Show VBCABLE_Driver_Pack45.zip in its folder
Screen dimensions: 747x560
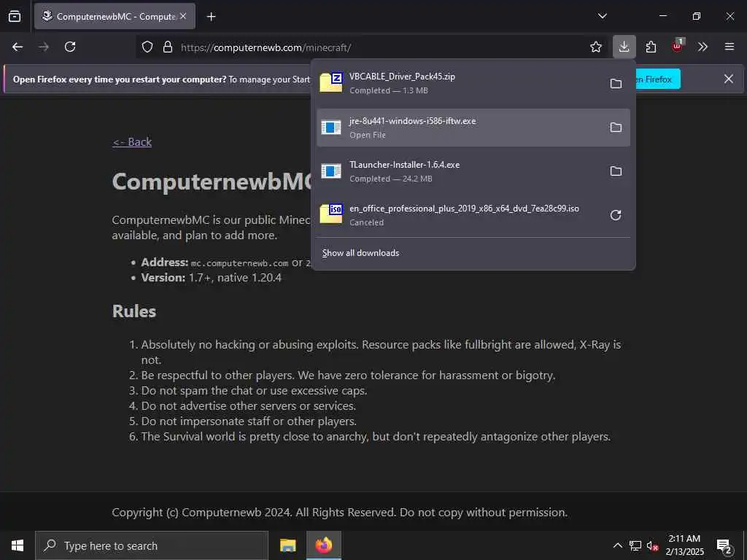pos(616,83)
